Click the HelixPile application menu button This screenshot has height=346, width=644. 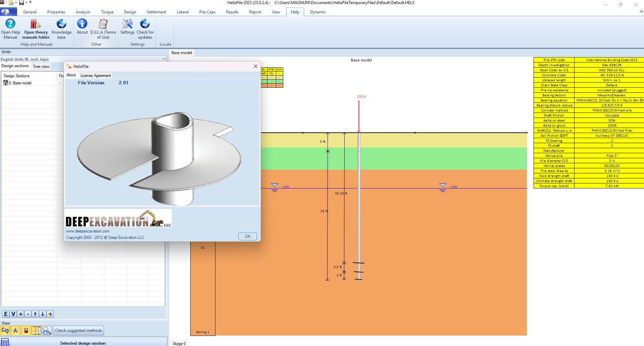(x=8, y=12)
